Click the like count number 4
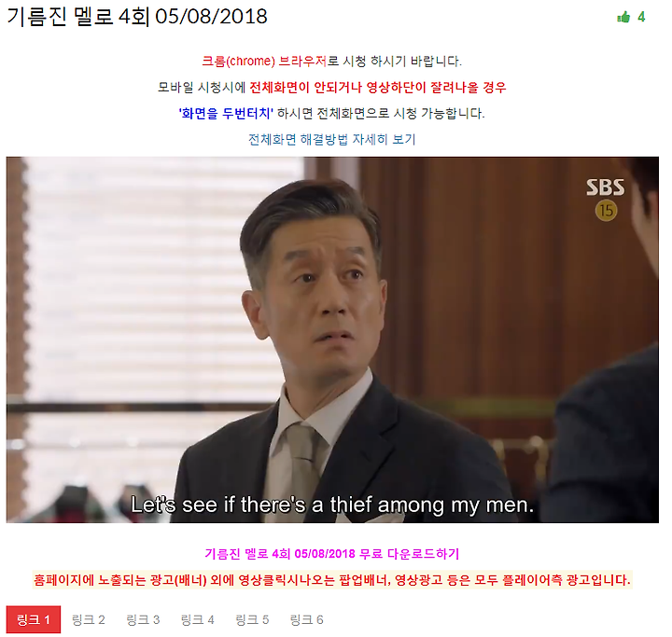This screenshot has width=672, height=637. [x=641, y=17]
